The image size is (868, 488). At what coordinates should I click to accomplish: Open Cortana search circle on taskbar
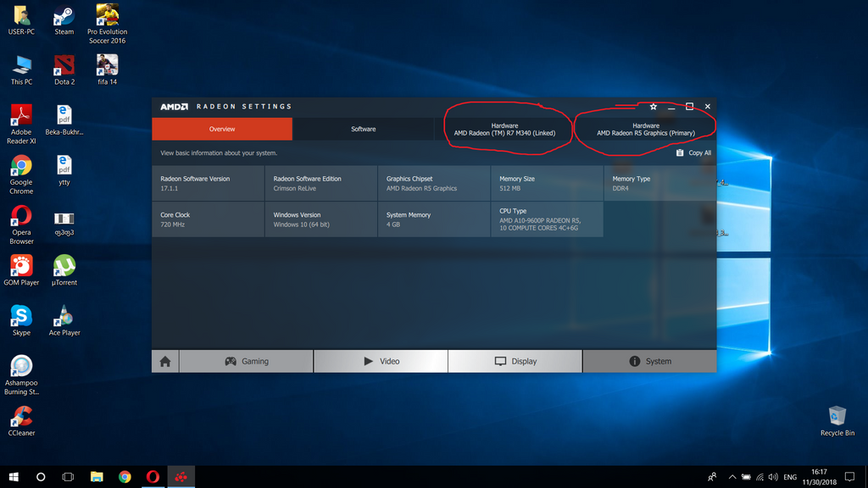click(41, 477)
